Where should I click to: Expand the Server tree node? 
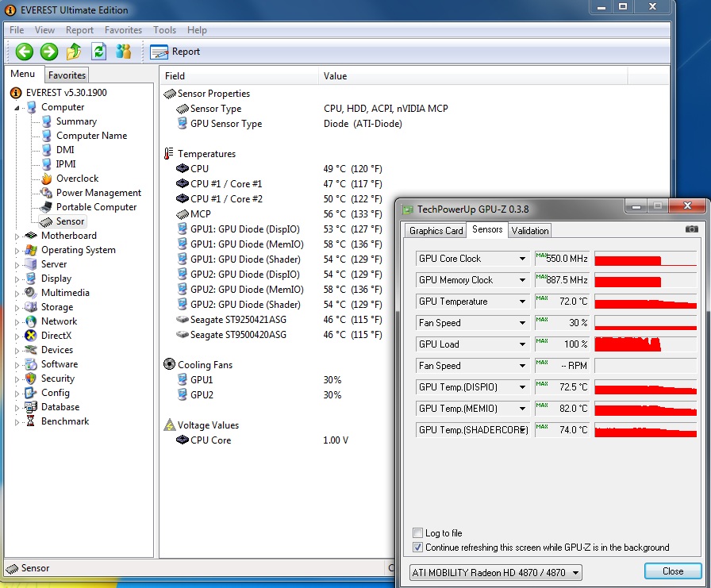[x=17, y=265]
